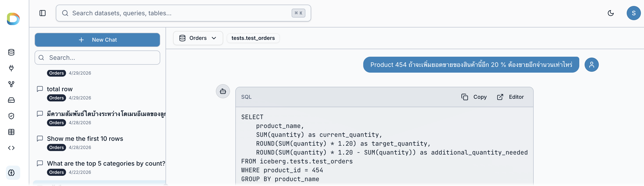Screen dimensions: 644x186
Task: Click the Editor button label
Action: pos(516,97)
